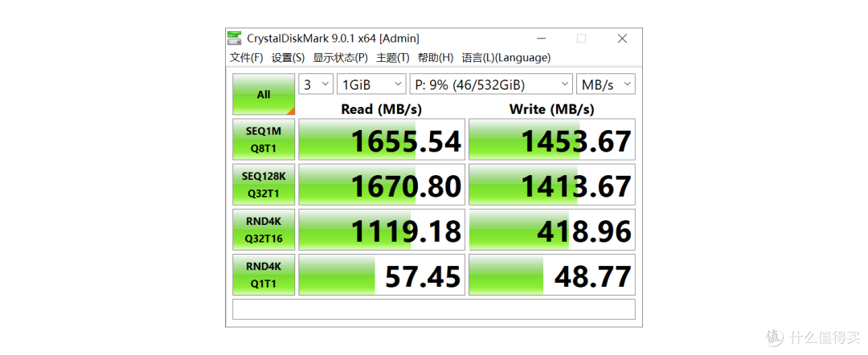The height and width of the screenshot is (355, 868).
Task: Open the 显示状态(P) menu
Action: pos(341,58)
